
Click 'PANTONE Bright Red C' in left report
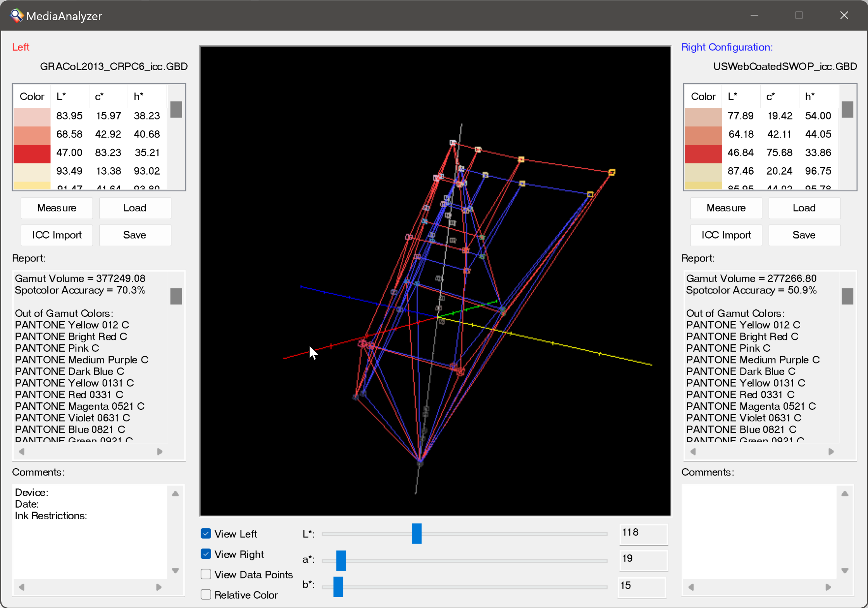pyautogui.click(x=71, y=337)
